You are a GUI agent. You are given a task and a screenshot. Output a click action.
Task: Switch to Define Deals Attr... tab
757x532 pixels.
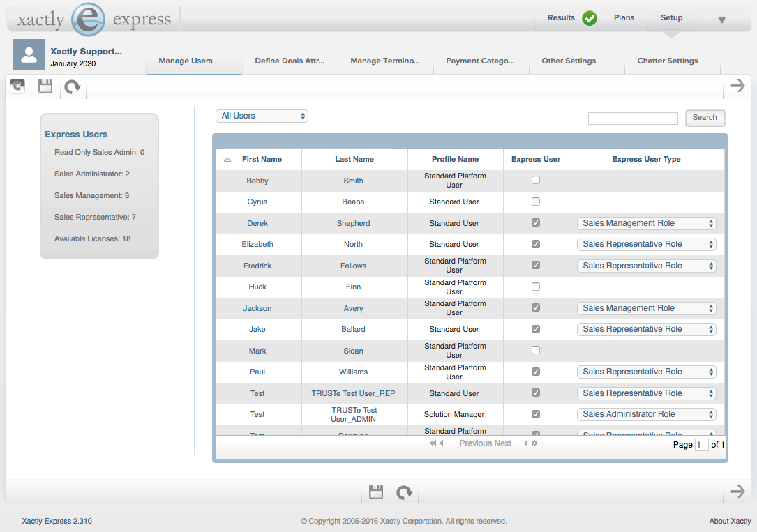[290, 61]
